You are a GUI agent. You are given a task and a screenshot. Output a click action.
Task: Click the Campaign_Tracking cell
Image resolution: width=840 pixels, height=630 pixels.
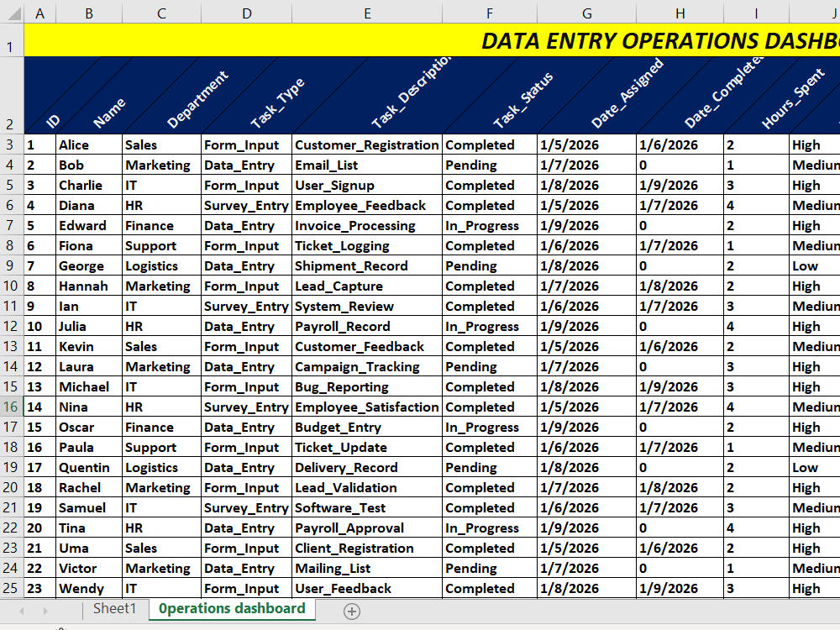point(367,366)
